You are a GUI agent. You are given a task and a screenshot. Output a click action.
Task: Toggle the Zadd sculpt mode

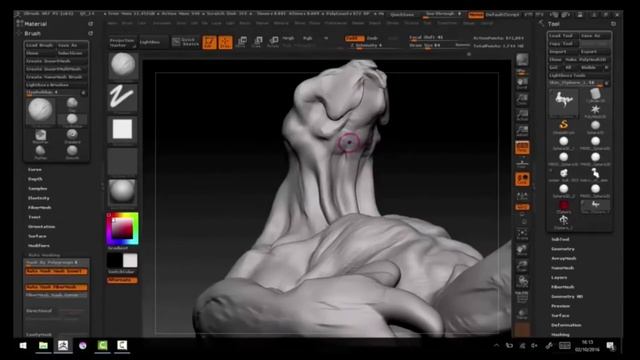[354, 38]
